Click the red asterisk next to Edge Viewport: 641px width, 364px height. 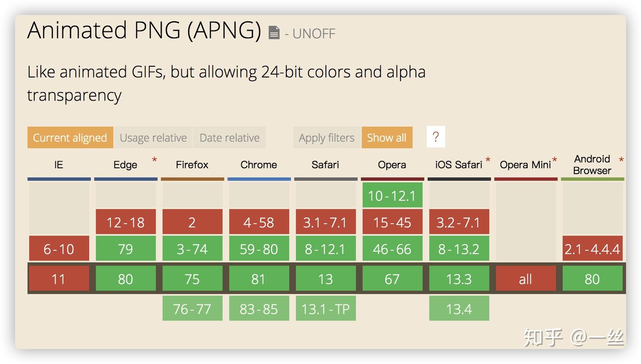click(x=155, y=160)
